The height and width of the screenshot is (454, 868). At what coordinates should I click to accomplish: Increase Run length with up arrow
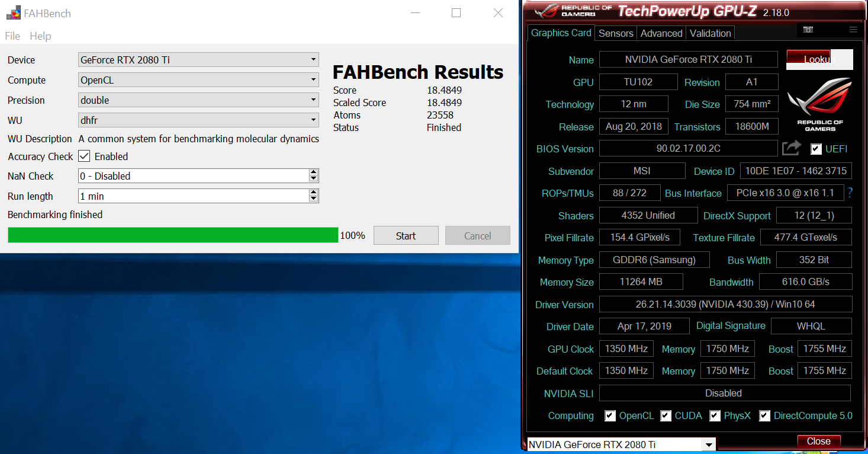pyautogui.click(x=314, y=193)
